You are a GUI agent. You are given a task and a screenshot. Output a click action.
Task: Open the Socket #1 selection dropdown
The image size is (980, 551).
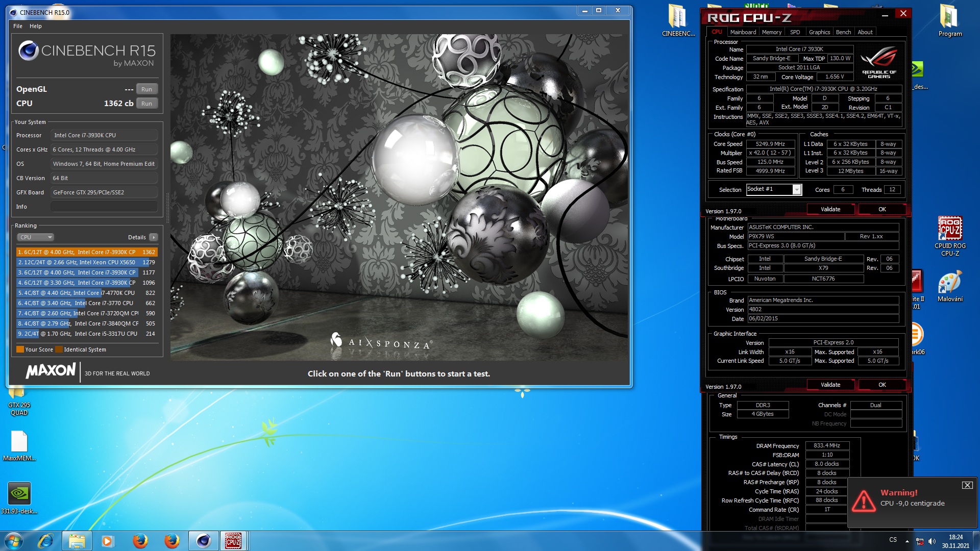point(774,189)
